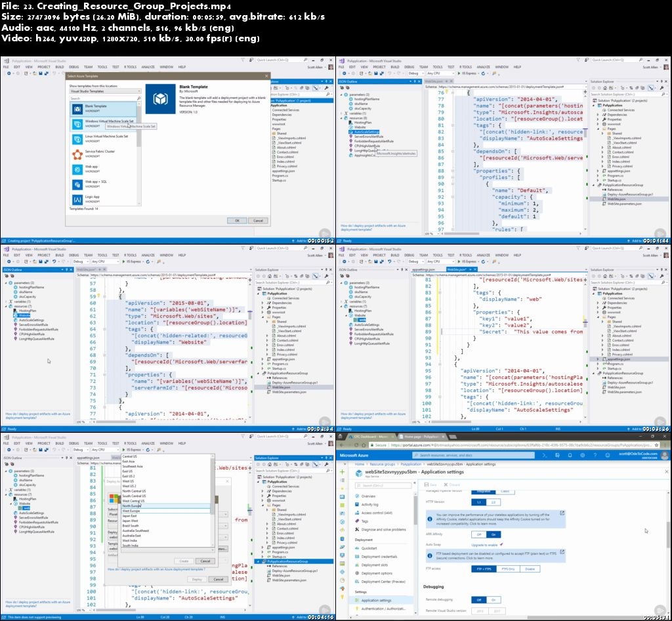Click the Search resources box in Azure portal
This screenshot has width=672, height=621.
(474, 455)
